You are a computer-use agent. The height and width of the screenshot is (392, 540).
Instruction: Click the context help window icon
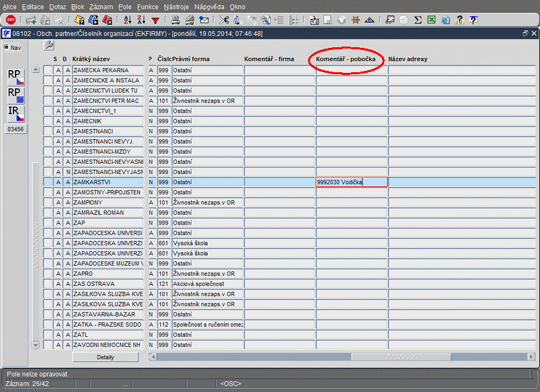click(474, 20)
